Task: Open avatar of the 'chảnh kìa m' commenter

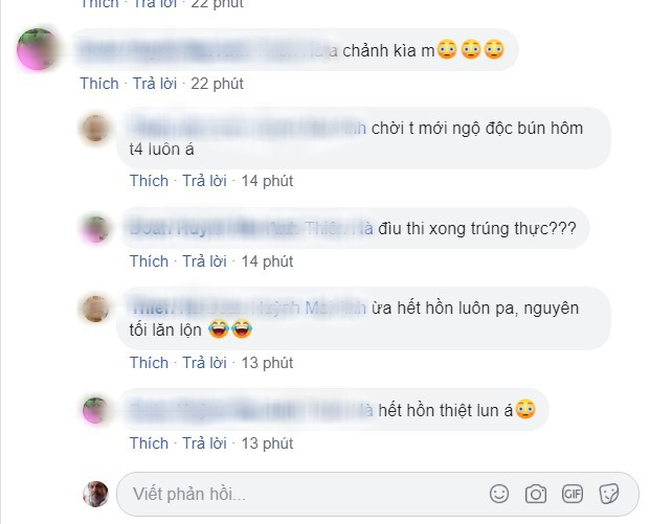Action: [x=37, y=49]
